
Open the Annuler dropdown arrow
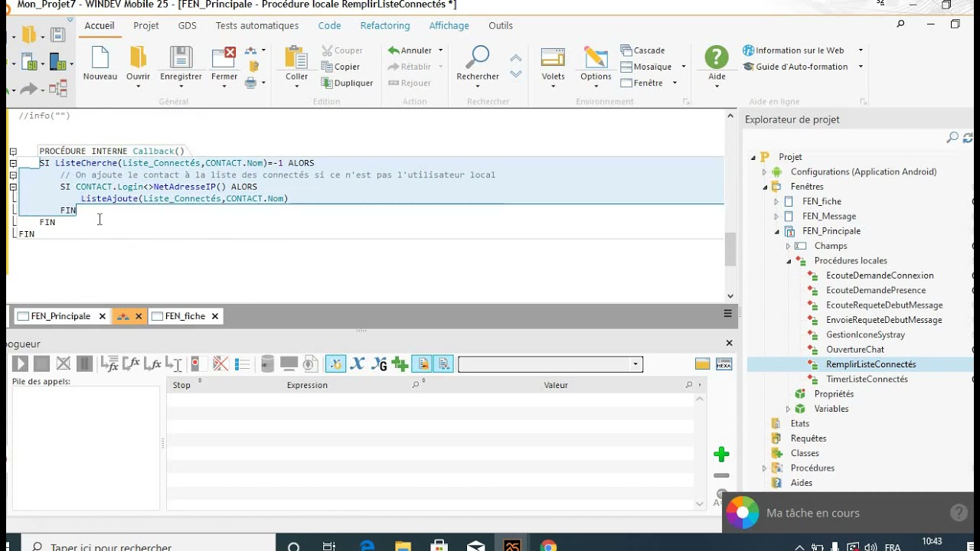pyautogui.click(x=440, y=51)
